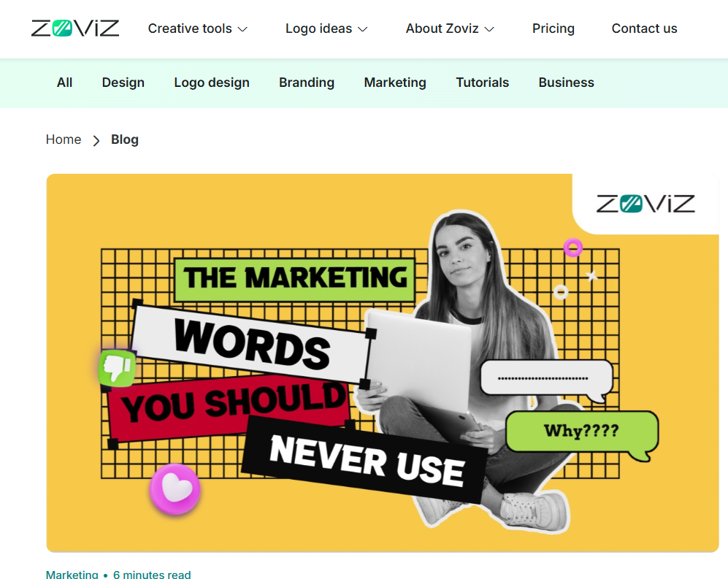Open the Contact us page
This screenshot has height=579, width=728.
644,28
